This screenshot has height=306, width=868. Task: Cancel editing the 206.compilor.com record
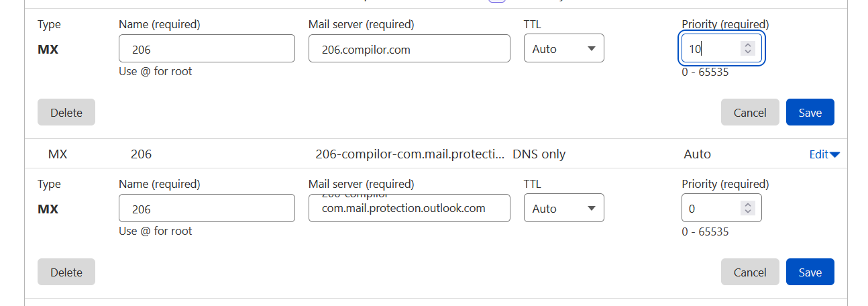pos(750,113)
